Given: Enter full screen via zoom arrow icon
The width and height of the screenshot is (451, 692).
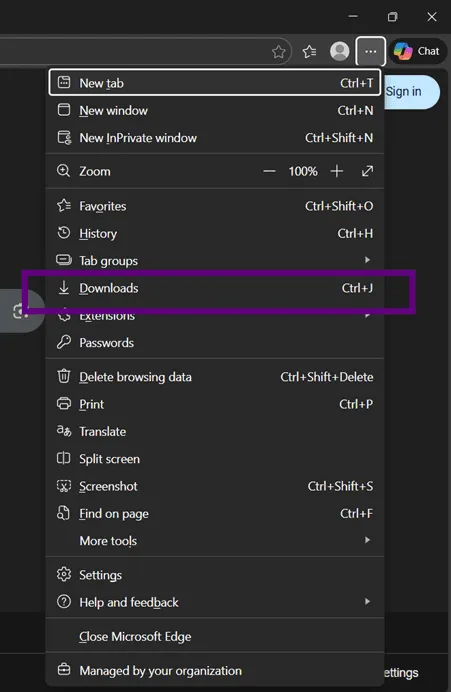Looking at the screenshot, I should [x=367, y=171].
